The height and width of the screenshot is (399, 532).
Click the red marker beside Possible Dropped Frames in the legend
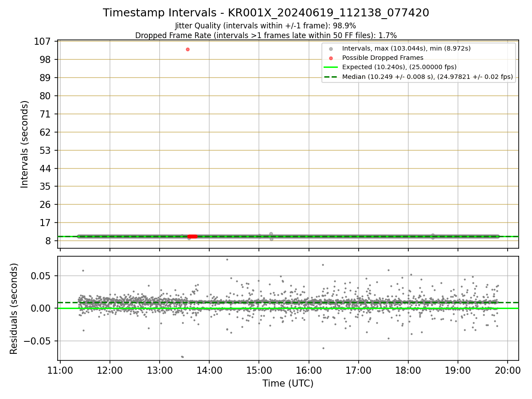point(331,58)
